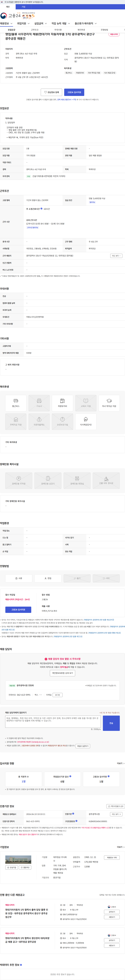Jump to the 근무조건 section tab
The width and height of the screenshot is (125, 980).
(x=35, y=30)
